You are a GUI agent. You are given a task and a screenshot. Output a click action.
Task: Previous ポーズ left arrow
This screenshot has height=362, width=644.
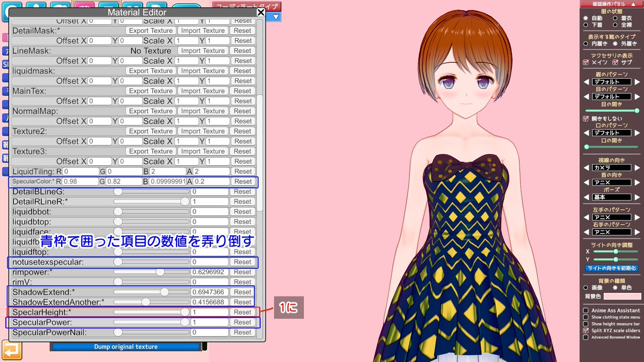pyautogui.click(x=587, y=197)
